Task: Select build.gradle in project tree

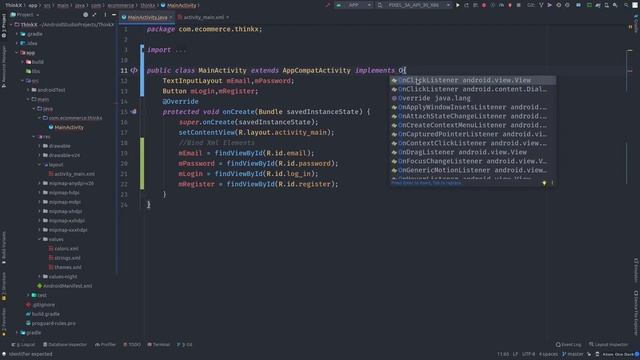Action: (x=46, y=314)
